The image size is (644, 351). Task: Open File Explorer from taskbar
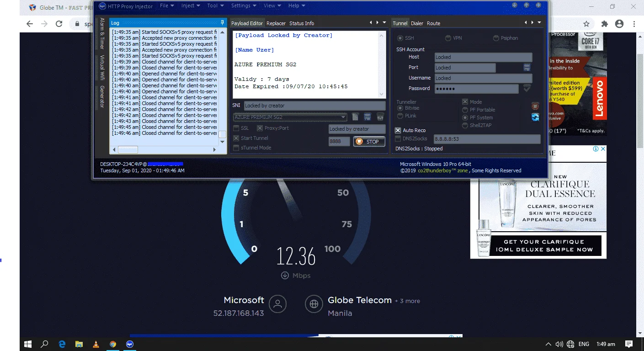pyautogui.click(x=79, y=344)
